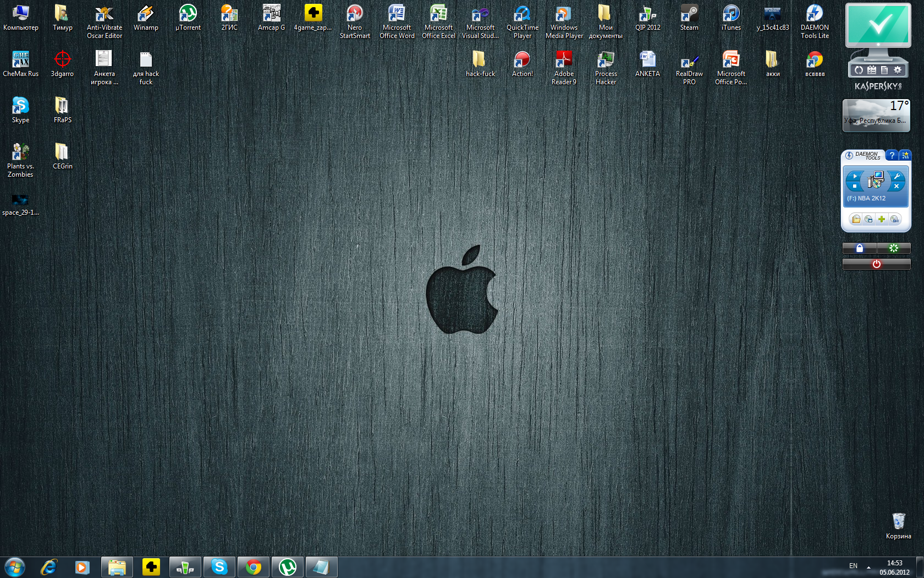
Task: Switch to the DAEMON Tools gadget star tab
Action: pos(905,155)
